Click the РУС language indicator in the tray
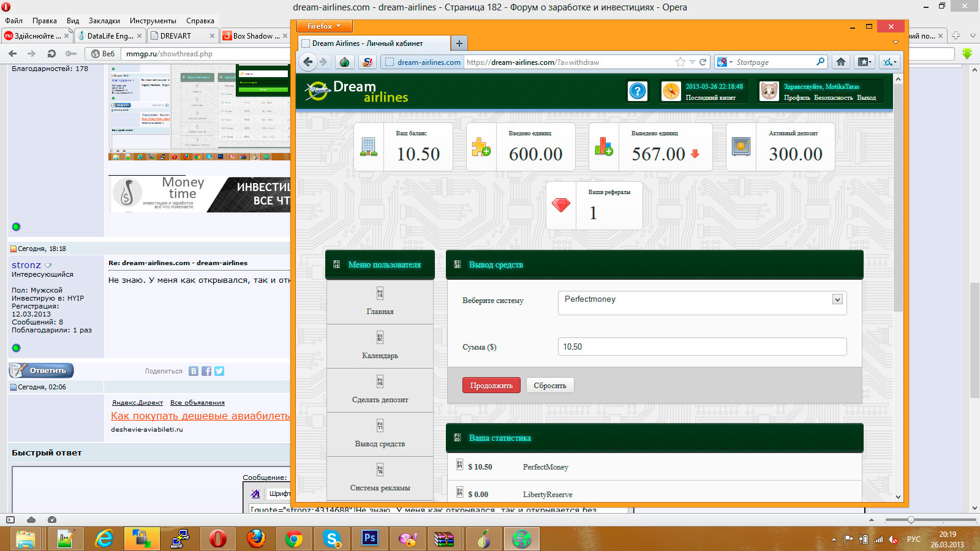Image resolution: width=980 pixels, height=551 pixels. coord(914,539)
